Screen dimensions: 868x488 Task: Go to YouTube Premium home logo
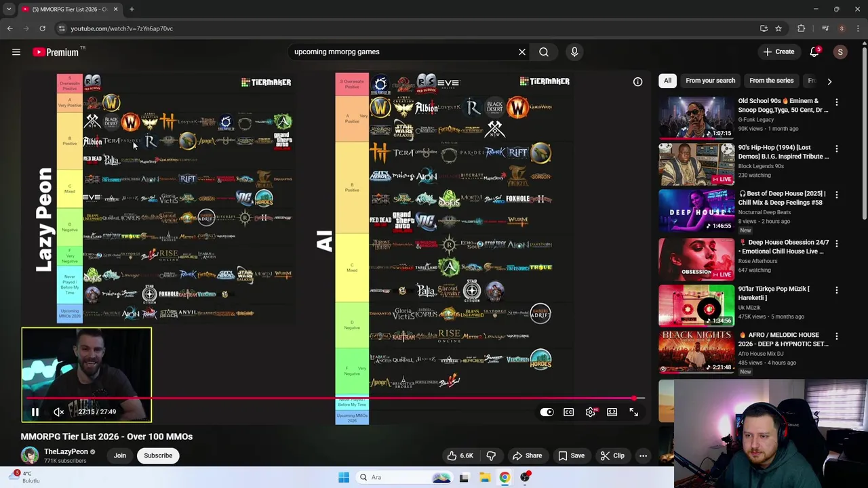[x=56, y=52]
